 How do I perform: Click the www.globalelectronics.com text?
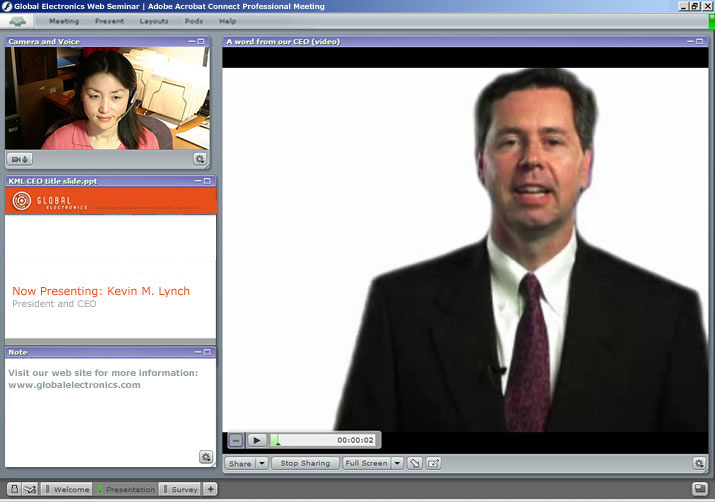coord(74,385)
